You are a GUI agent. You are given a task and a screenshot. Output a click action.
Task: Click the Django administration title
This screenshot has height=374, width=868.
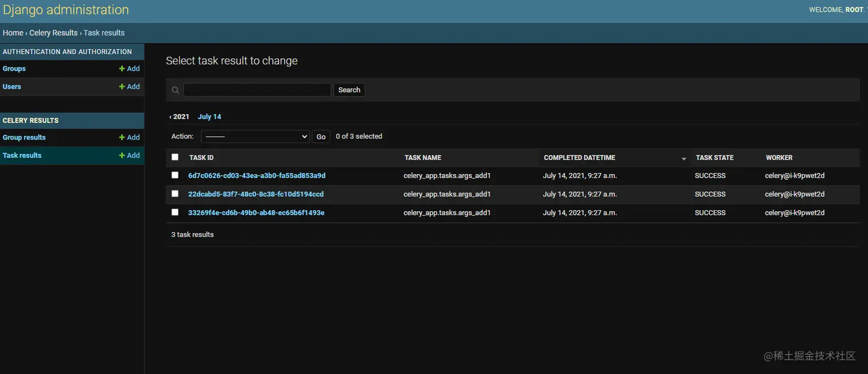click(66, 10)
